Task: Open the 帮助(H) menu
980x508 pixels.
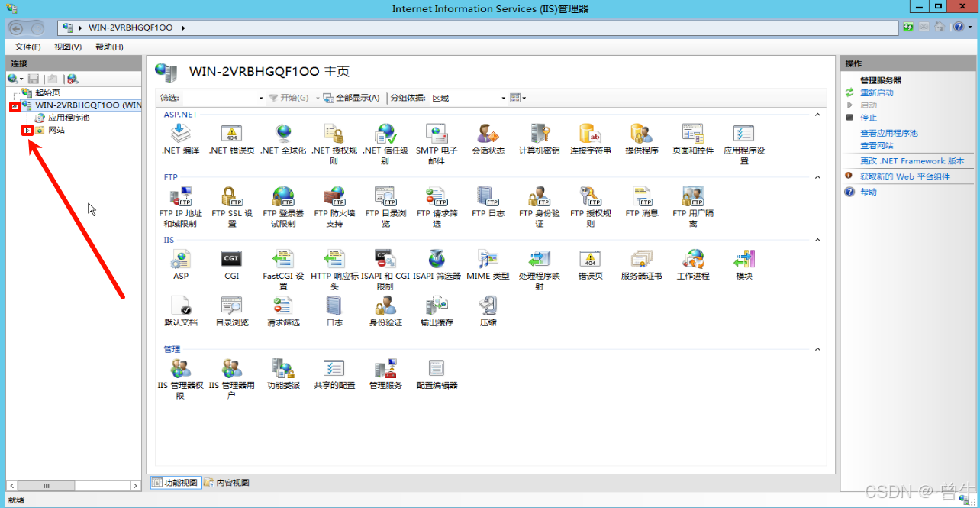Action: click(x=109, y=47)
